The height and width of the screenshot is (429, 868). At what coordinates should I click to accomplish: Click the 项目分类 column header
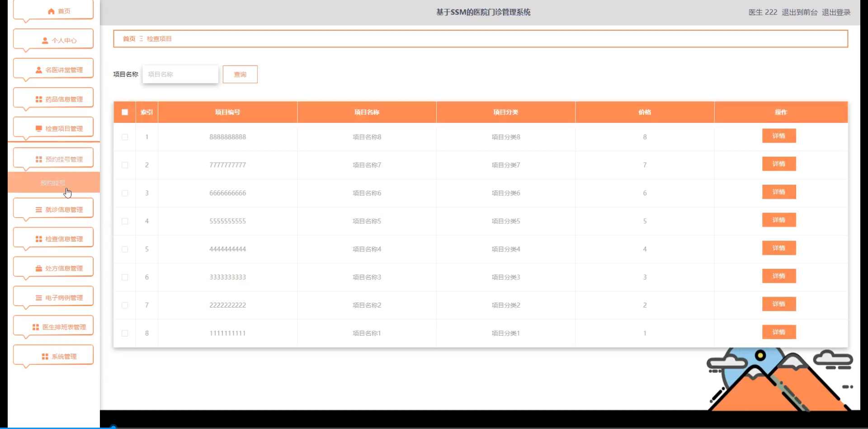(x=505, y=112)
